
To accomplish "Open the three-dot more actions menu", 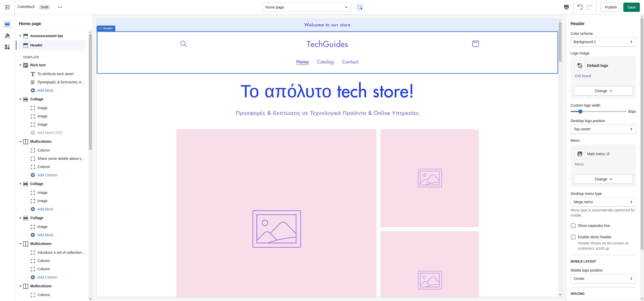I will (x=60, y=7).
